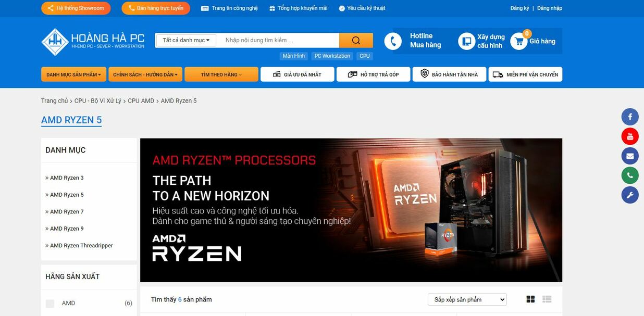Image resolution: width=644 pixels, height=316 pixels.
Task: Open the Tất cả danh mục dropdown
Action: [186, 40]
